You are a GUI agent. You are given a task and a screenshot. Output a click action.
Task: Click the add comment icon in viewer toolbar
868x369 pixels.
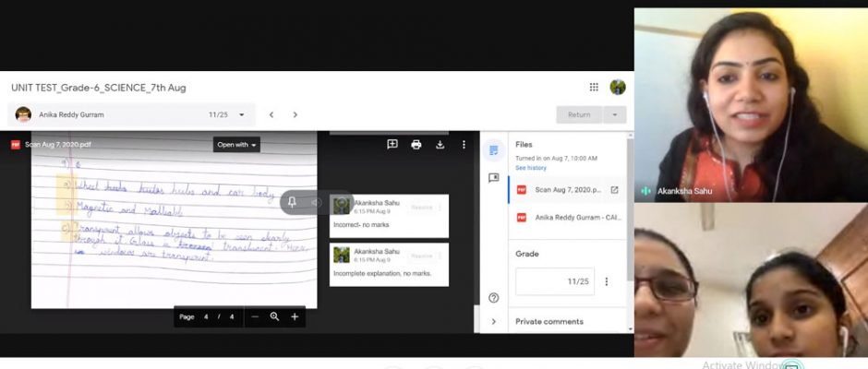pyautogui.click(x=392, y=145)
